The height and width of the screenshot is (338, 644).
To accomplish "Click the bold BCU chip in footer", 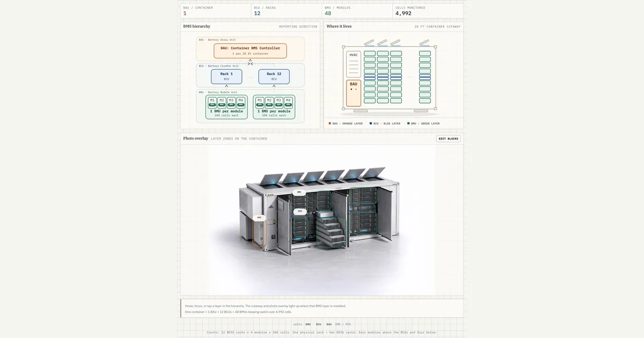I will click(x=319, y=324).
